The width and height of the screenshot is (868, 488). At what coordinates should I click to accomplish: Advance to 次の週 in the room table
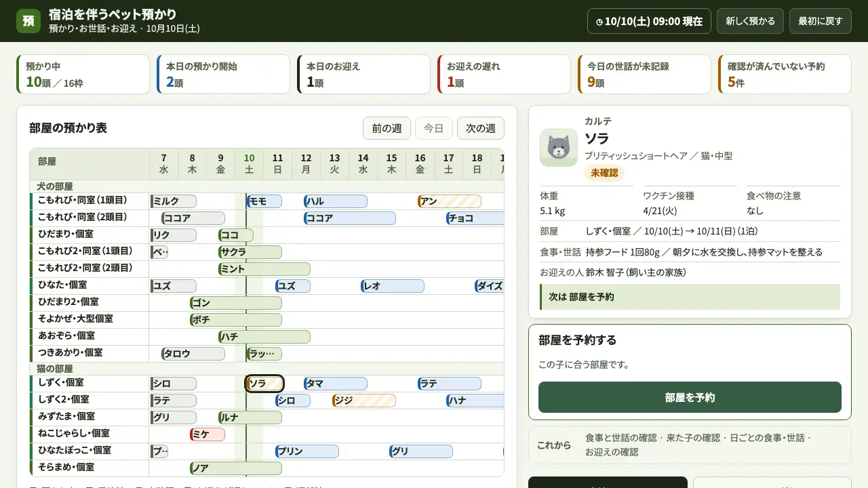[x=481, y=128]
